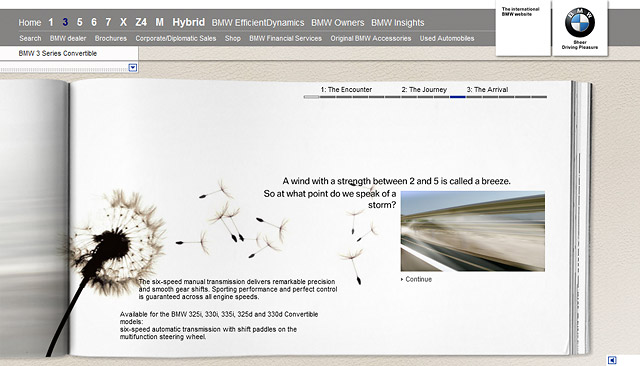640x366 pixels.
Task: Jump to chapter 2: The Journey
Action: click(424, 89)
